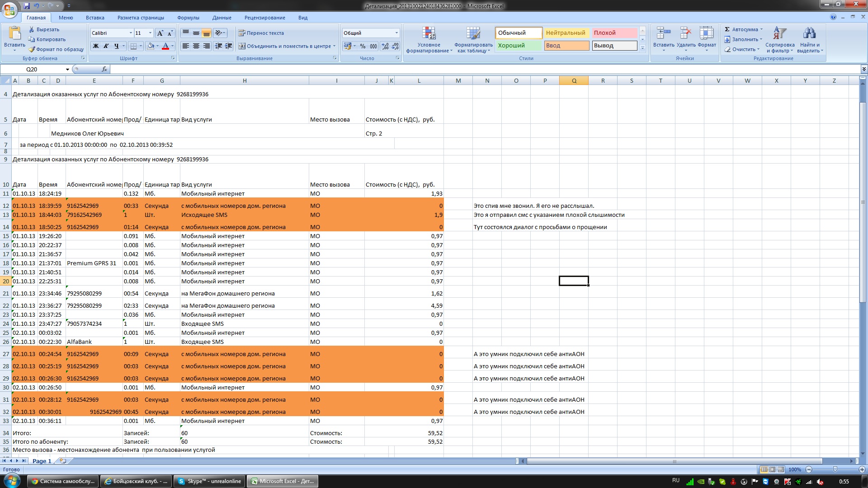Click the percent style icon
868x488 pixels.
pyautogui.click(x=363, y=46)
